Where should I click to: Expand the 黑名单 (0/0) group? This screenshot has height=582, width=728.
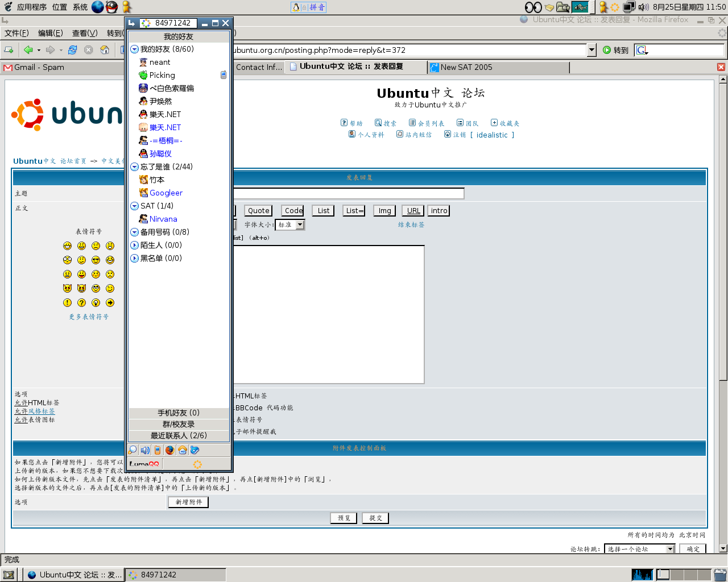(135, 258)
